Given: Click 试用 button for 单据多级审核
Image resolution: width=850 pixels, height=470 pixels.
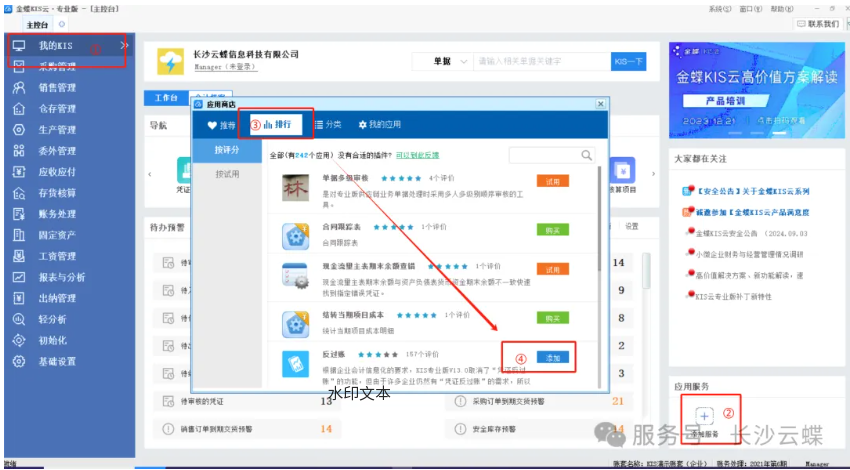Looking at the screenshot, I should tap(553, 182).
